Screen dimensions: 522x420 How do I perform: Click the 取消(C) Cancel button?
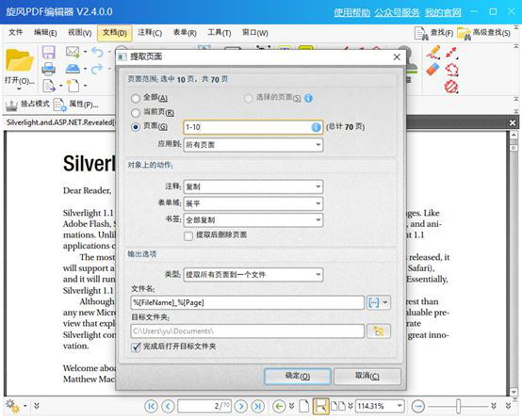[x=367, y=376]
